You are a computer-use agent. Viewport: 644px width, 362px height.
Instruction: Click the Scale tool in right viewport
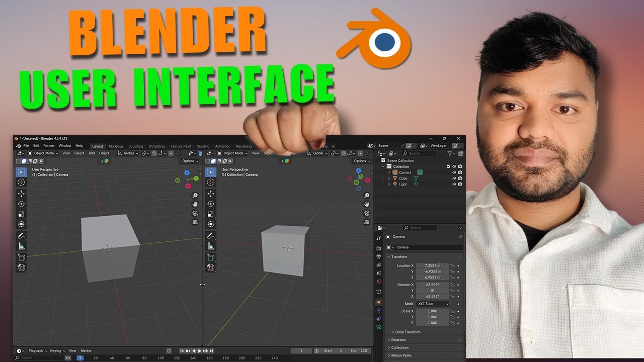point(210,214)
